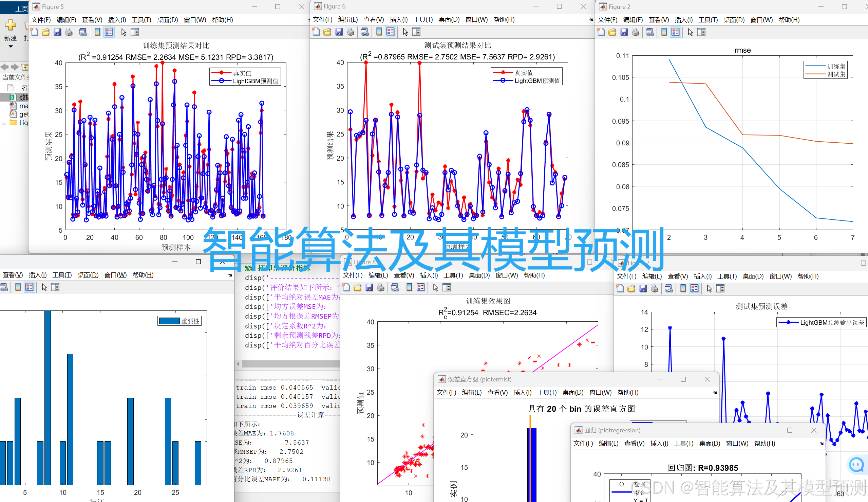
Task: Save the plot in Figure 5
Action: click(x=58, y=32)
